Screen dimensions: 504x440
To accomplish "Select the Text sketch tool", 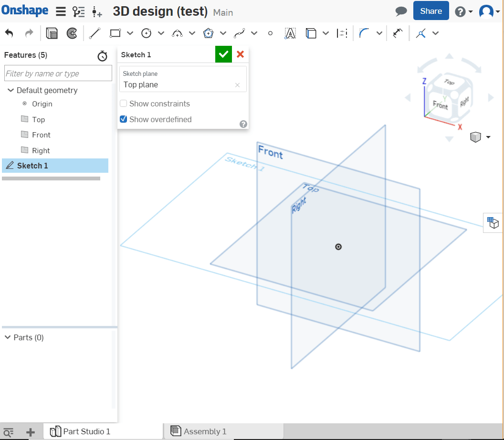I will pyautogui.click(x=290, y=33).
